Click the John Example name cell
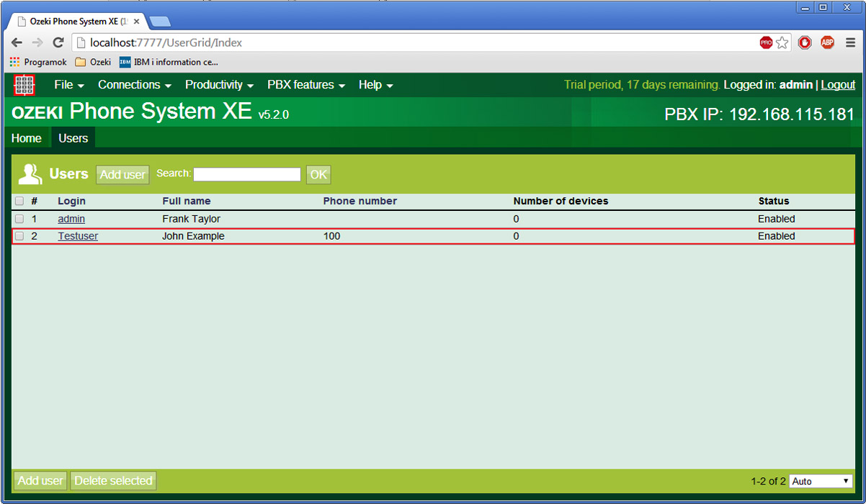Screen dimensions: 866x504 click(193, 236)
